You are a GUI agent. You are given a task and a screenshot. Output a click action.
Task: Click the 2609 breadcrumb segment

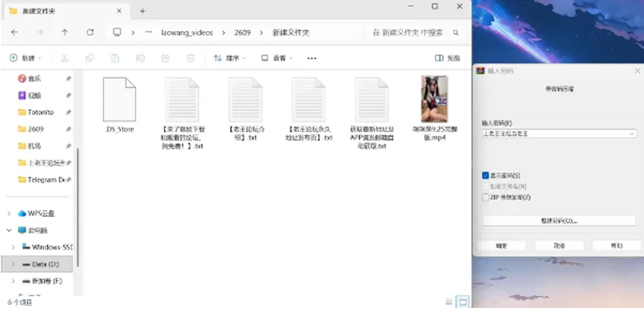pos(242,32)
